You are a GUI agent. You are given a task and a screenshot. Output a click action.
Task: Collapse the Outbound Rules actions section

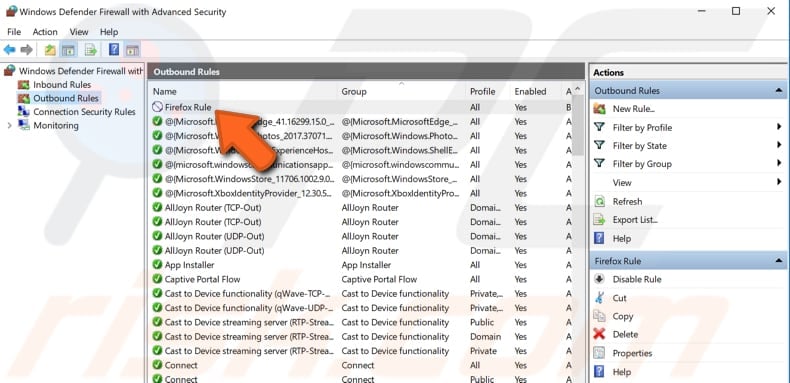[x=779, y=91]
